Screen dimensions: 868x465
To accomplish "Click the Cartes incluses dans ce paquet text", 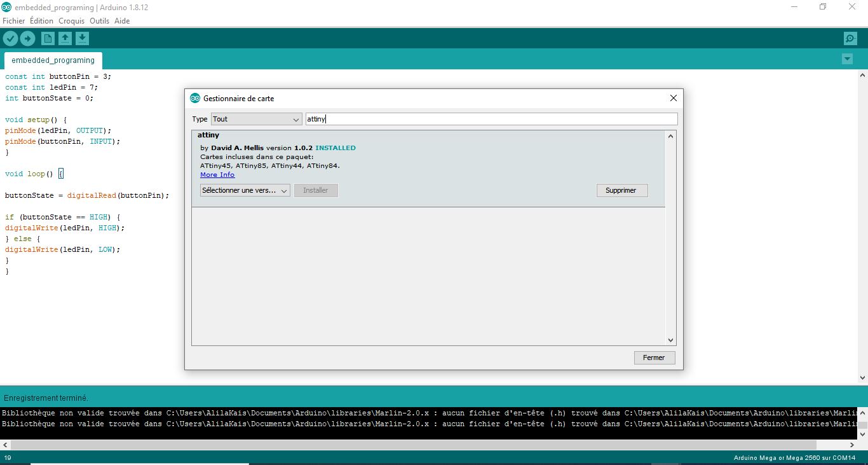I will (x=257, y=156).
